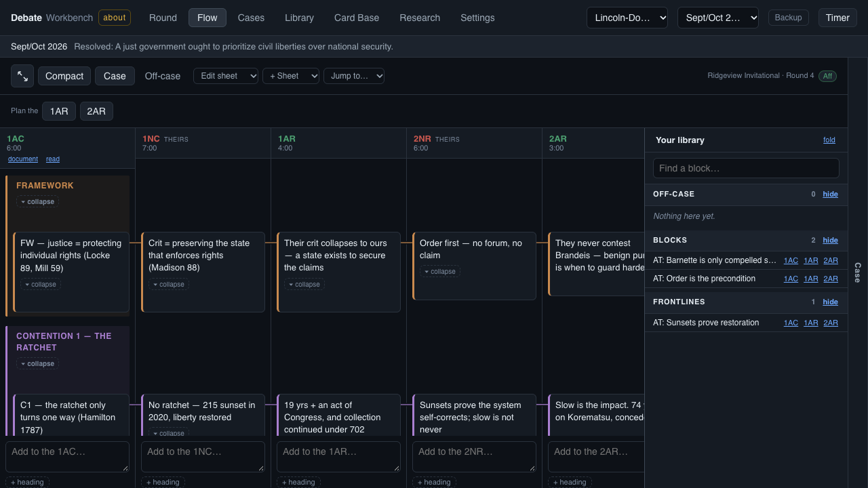Open the Edit sheet dropdown

point(226,76)
